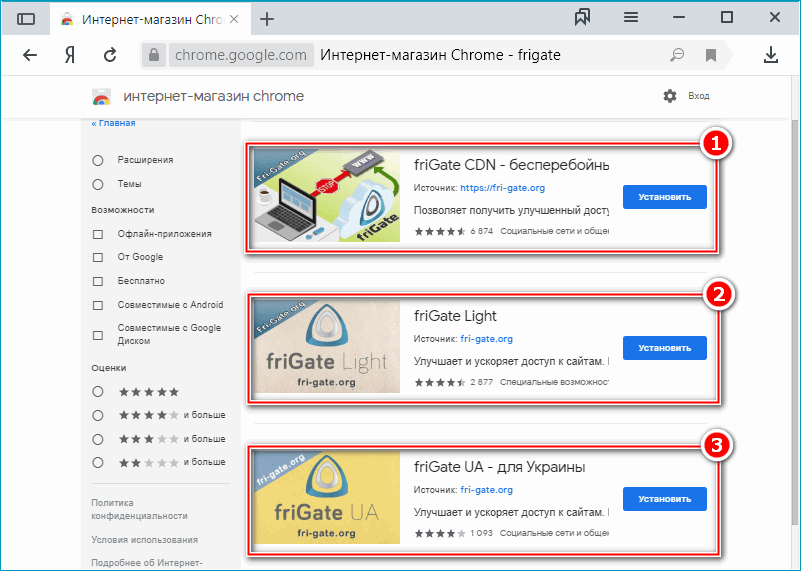Open Yandex home via Я icon
Image resolution: width=801 pixels, height=571 pixels.
coord(70,55)
